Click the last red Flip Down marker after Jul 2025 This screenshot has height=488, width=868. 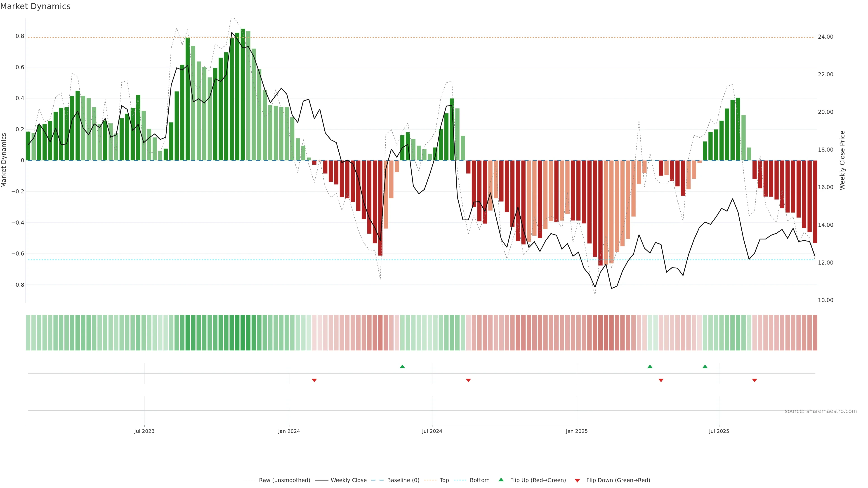point(755,380)
